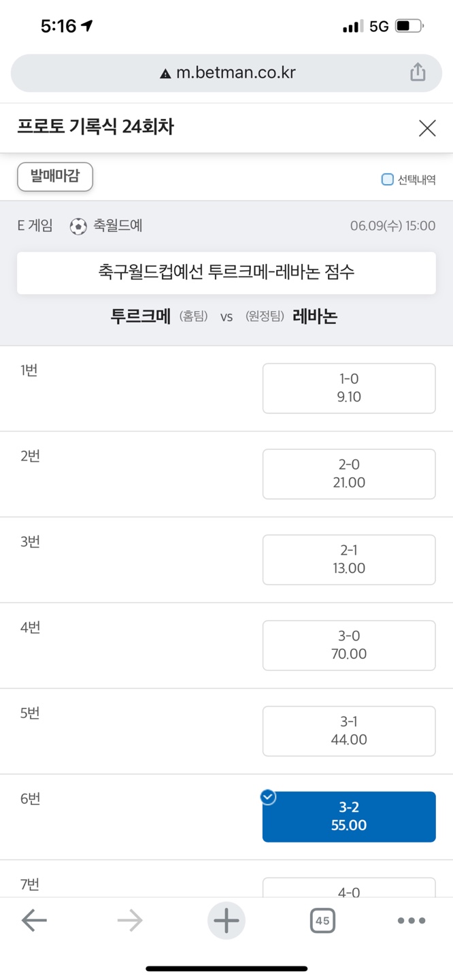The height and width of the screenshot is (980, 453).
Task: Tap the soccer ball icon
Action: (78, 226)
